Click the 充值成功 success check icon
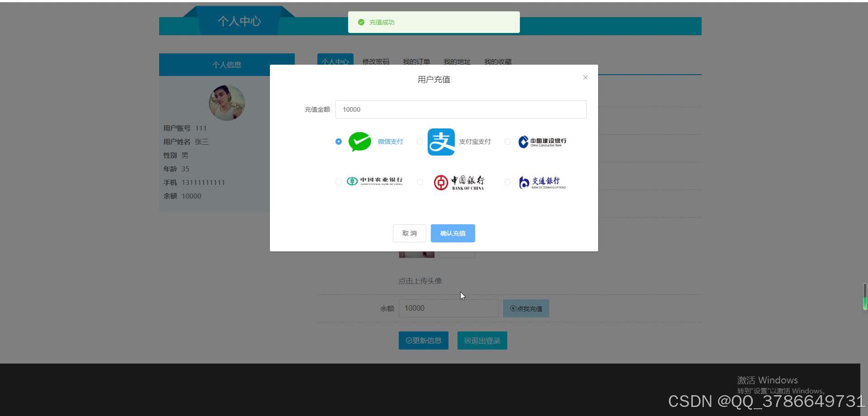The height and width of the screenshot is (416, 868). tap(361, 22)
